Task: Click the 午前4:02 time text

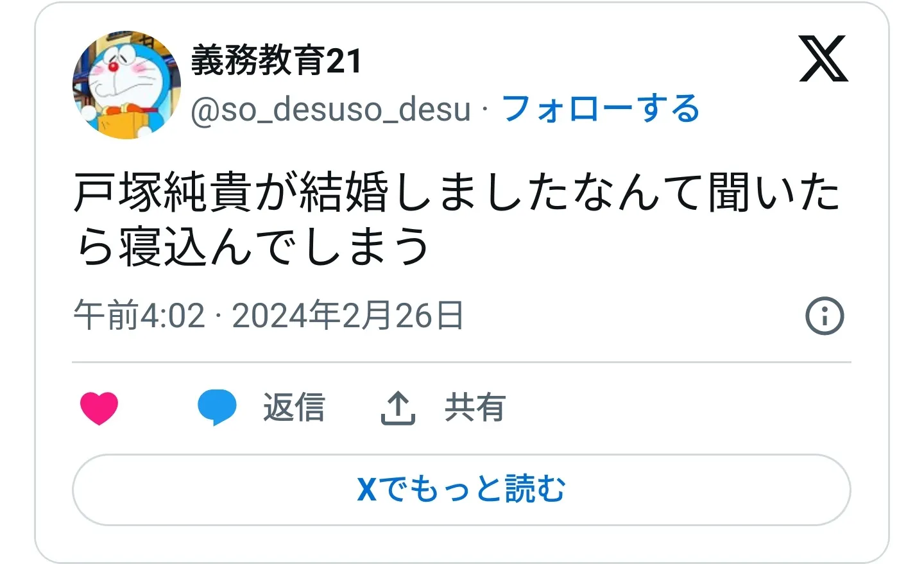Action: pyautogui.click(x=139, y=316)
